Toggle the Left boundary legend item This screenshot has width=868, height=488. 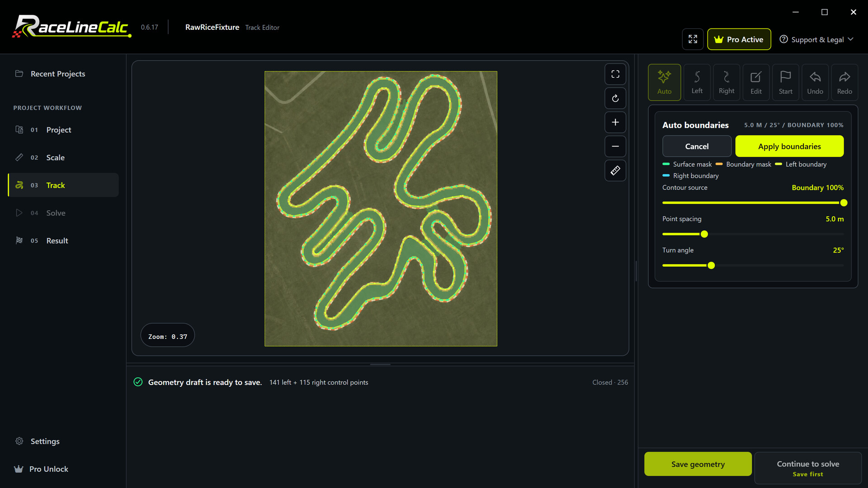[x=801, y=164]
